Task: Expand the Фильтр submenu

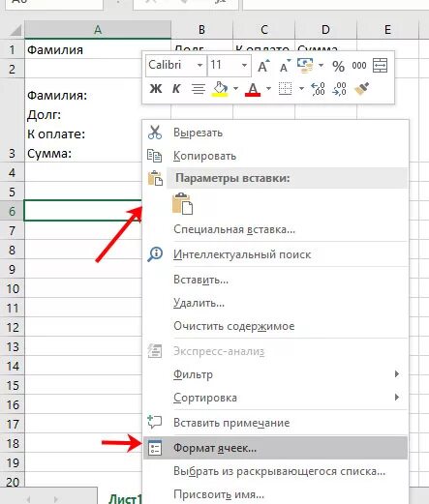Action: [276, 374]
